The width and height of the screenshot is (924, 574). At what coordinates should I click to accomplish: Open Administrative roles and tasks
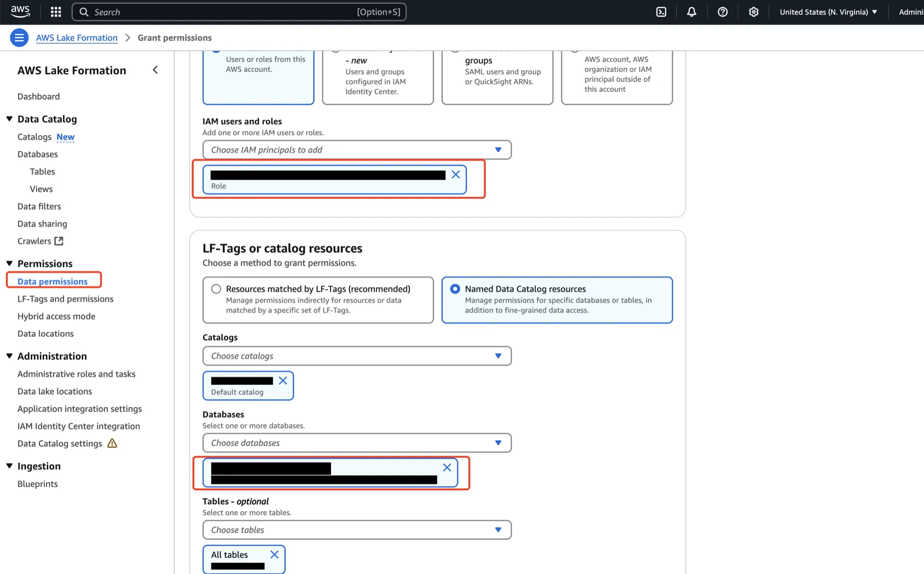[x=77, y=374]
